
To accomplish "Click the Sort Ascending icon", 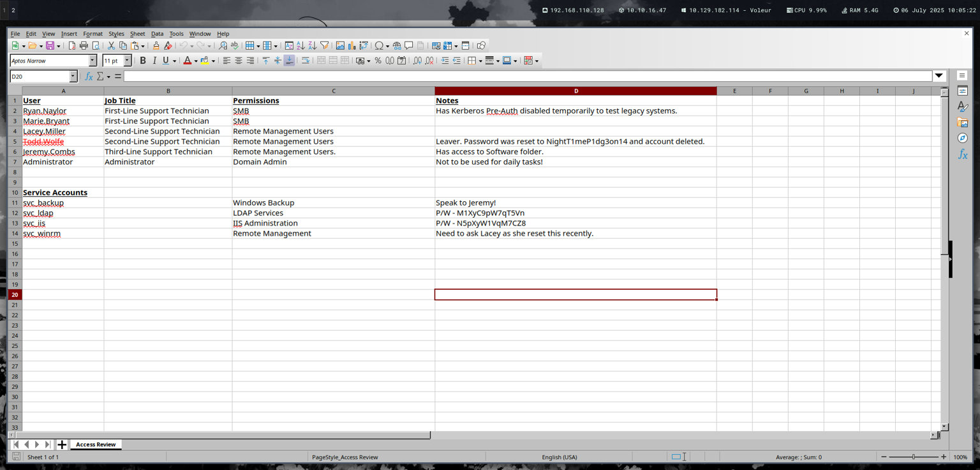I will pos(301,45).
